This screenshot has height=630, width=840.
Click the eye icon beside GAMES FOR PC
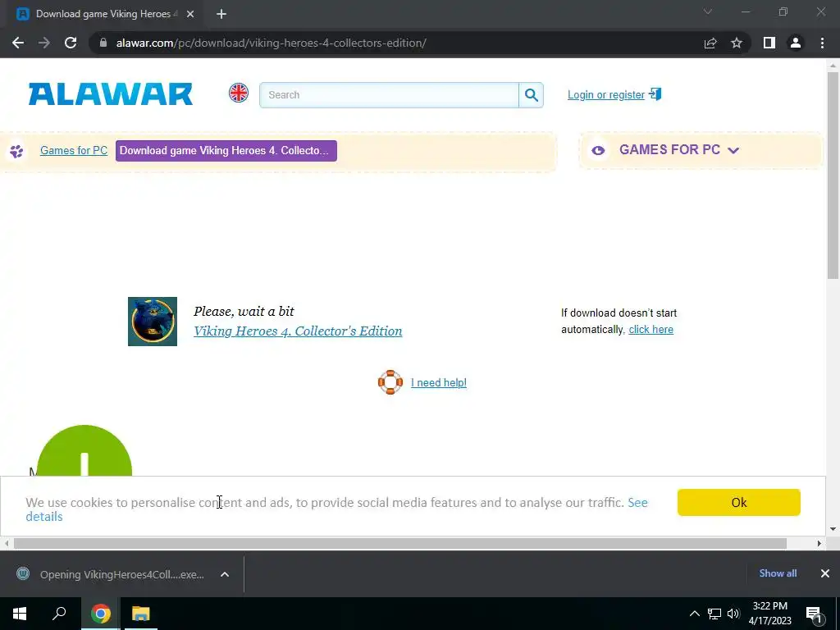pyautogui.click(x=598, y=151)
